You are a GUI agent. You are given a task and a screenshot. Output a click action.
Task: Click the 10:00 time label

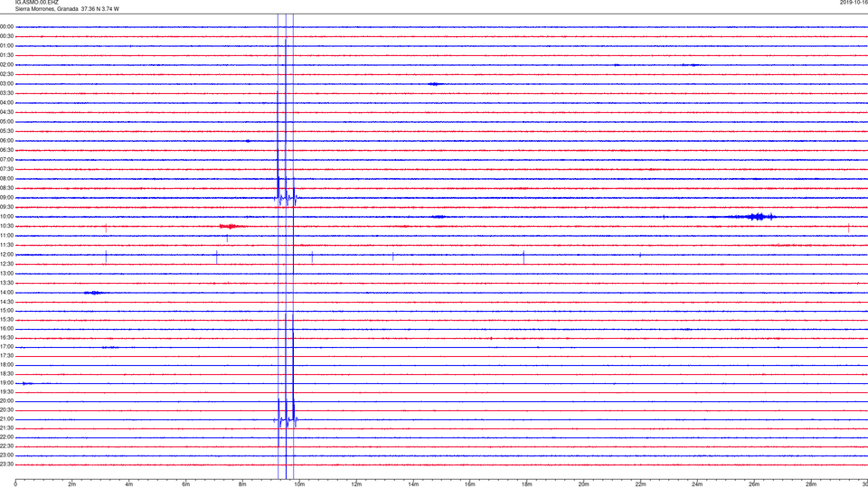coord(6,217)
